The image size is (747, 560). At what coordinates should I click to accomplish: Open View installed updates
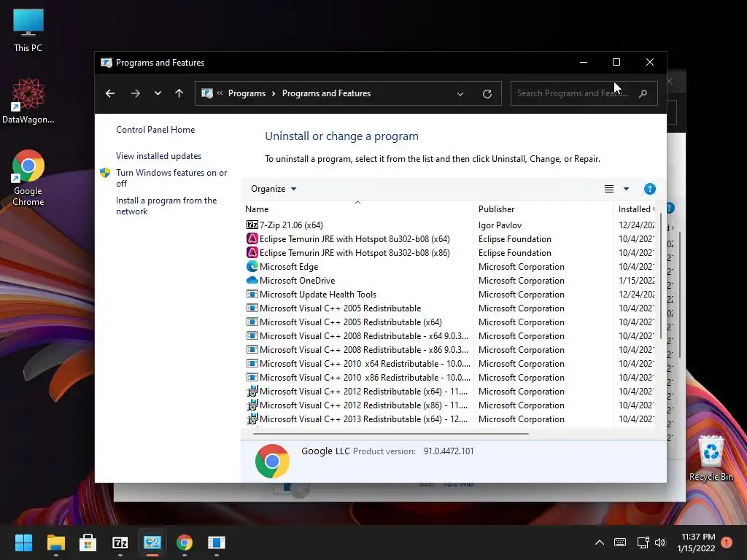point(158,156)
